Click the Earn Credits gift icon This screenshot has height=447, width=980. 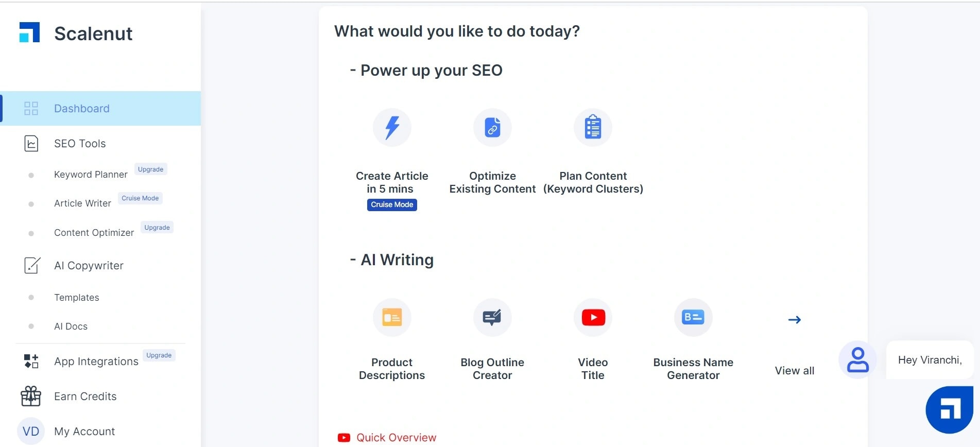pos(31,396)
